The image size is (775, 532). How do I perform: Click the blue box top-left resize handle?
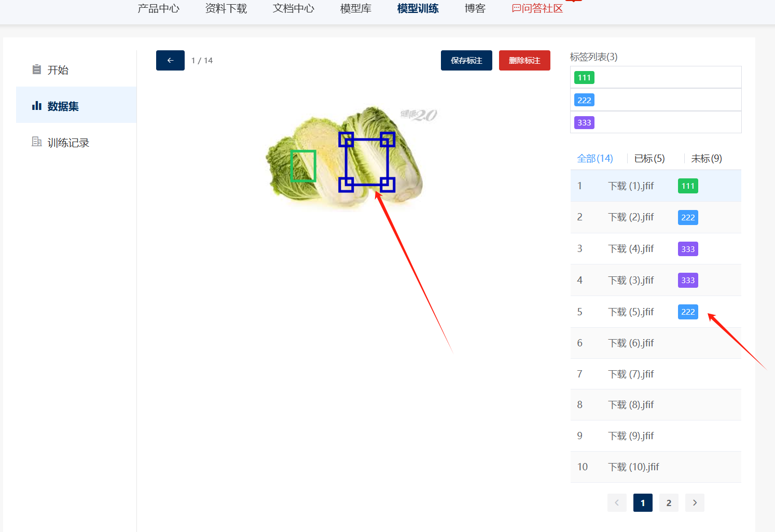point(346,139)
